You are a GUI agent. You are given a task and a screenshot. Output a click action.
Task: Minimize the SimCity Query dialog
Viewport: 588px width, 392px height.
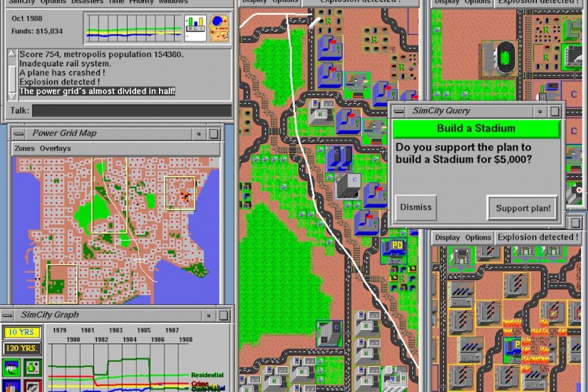pos(540,111)
